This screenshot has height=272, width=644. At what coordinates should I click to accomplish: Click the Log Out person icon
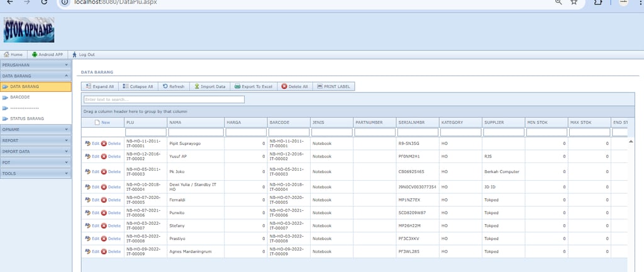coord(75,55)
